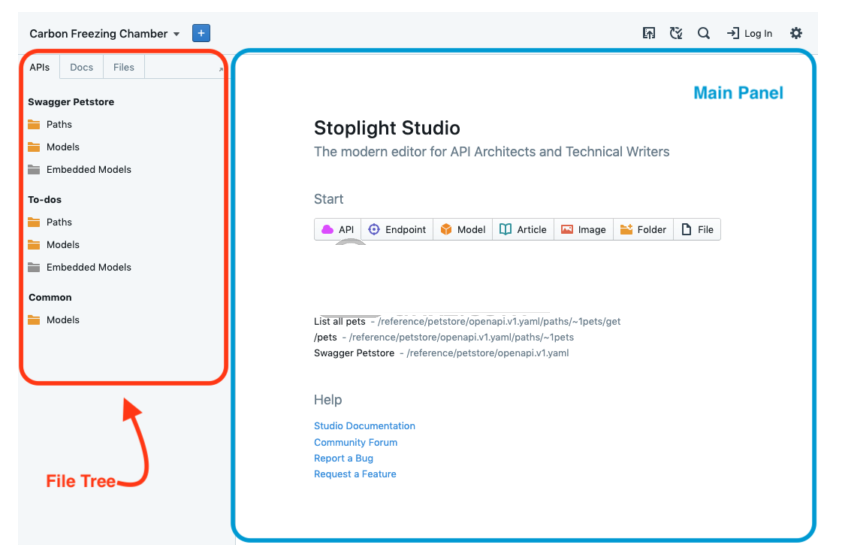This screenshot has width=847, height=560.
Task: Click the Article start button
Action: pyautogui.click(x=523, y=230)
